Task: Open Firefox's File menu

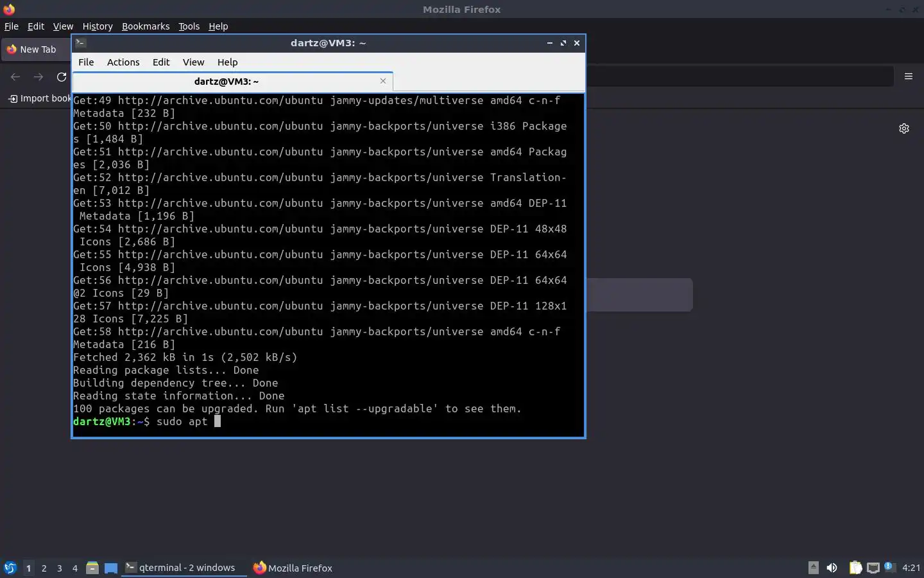Action: pos(12,26)
